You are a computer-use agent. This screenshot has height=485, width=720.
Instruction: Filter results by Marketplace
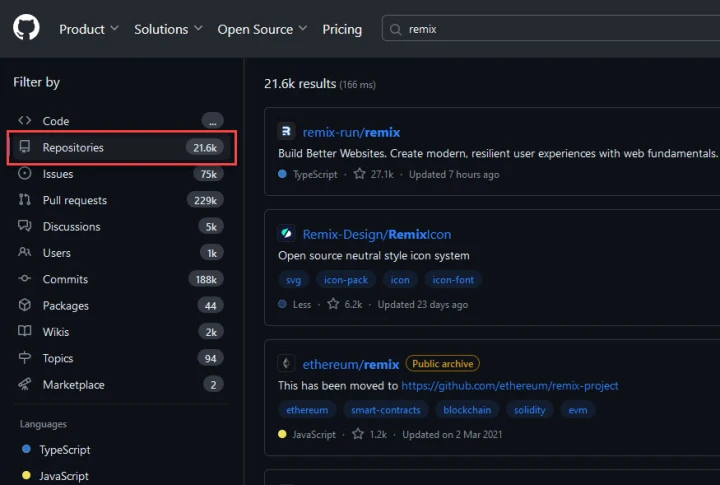point(121,385)
